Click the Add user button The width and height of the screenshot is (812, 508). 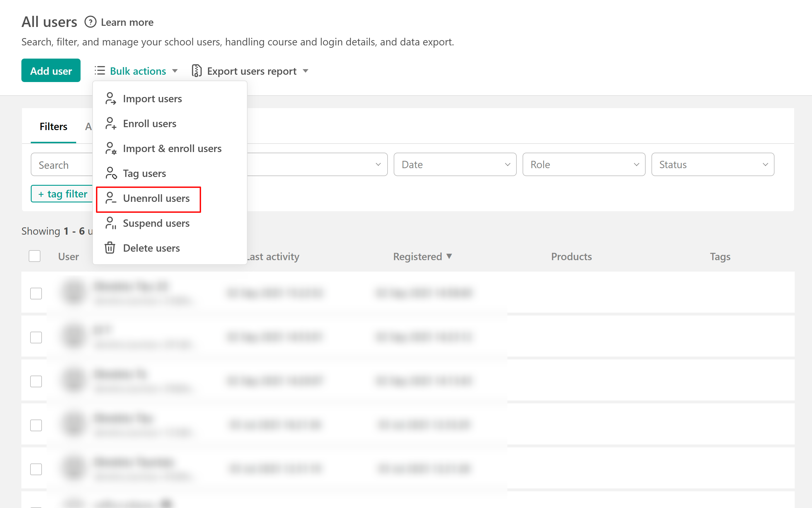[51, 71]
